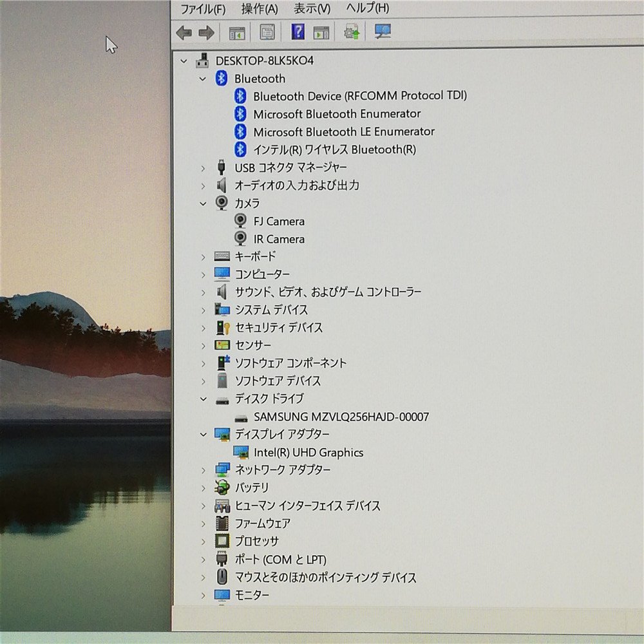644x644 pixels.
Task: Open the ヘルプ(H) menu
Action: click(367, 7)
